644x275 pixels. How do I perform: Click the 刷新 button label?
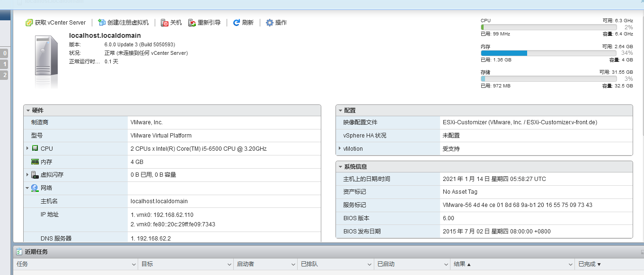(x=248, y=23)
